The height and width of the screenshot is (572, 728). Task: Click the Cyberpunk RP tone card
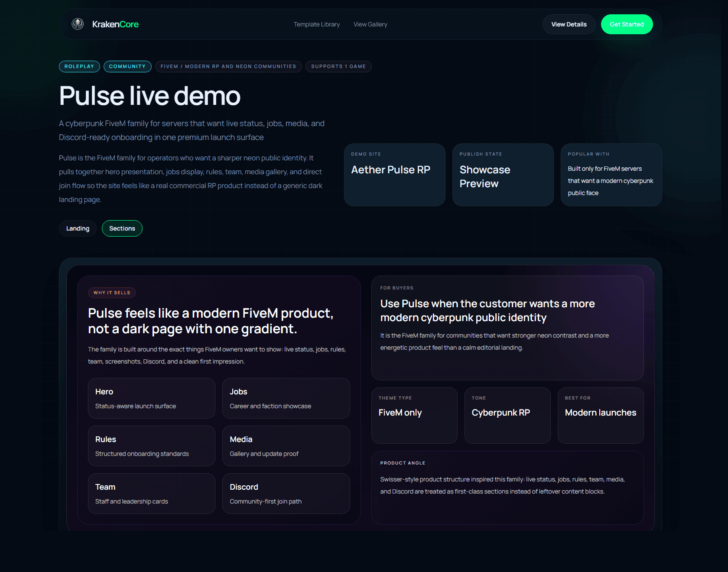(507, 416)
